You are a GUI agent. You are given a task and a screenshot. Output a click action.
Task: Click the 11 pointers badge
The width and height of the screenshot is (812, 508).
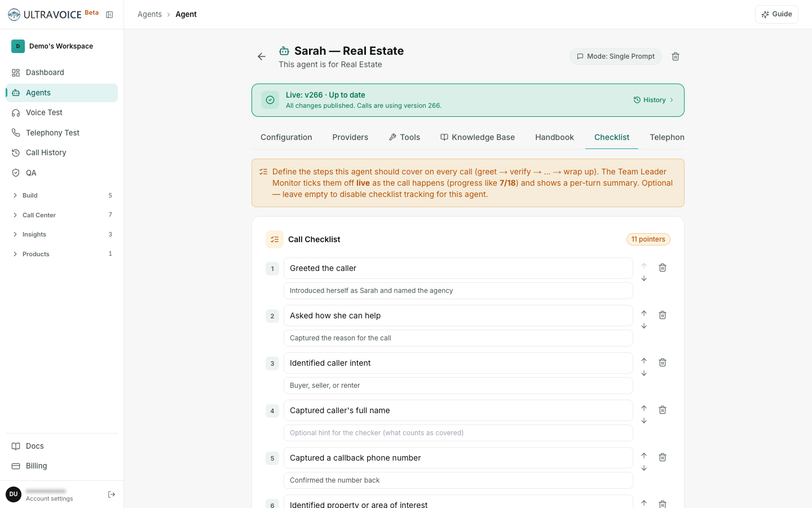[648, 239]
